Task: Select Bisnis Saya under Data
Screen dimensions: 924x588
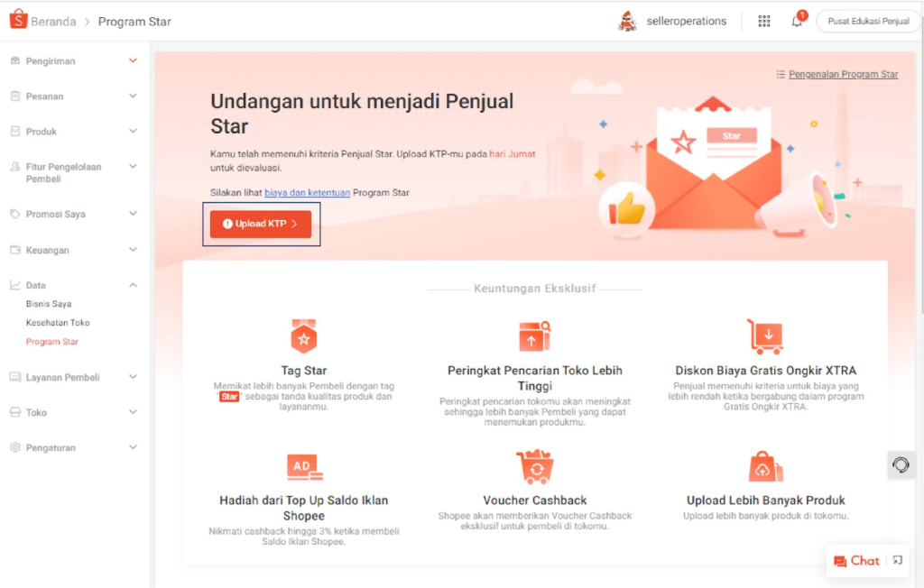Action: (x=49, y=304)
